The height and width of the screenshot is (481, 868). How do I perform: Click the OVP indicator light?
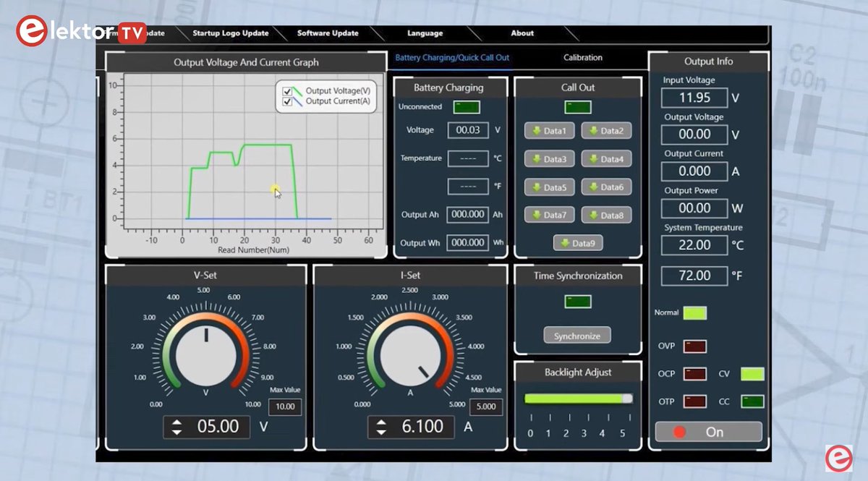694,346
